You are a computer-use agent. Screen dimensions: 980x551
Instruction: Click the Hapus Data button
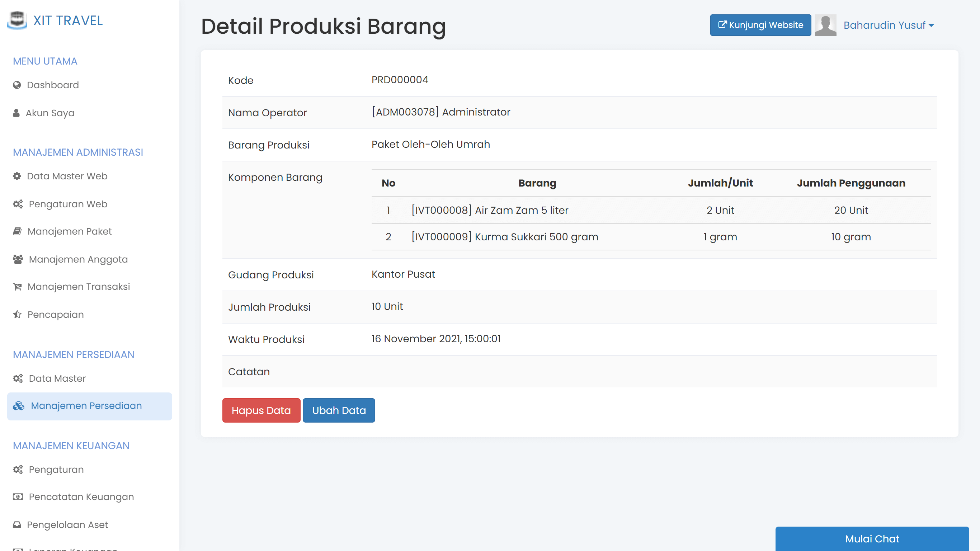click(261, 410)
